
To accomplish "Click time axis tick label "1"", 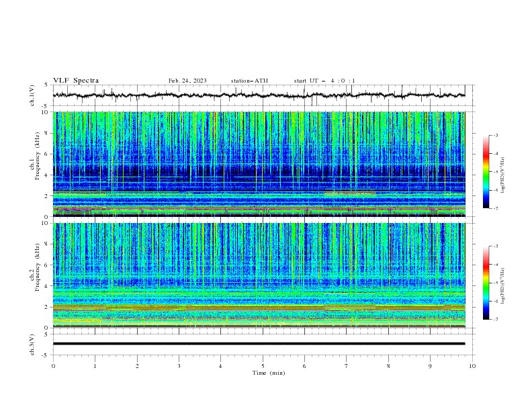I will coord(95,366).
